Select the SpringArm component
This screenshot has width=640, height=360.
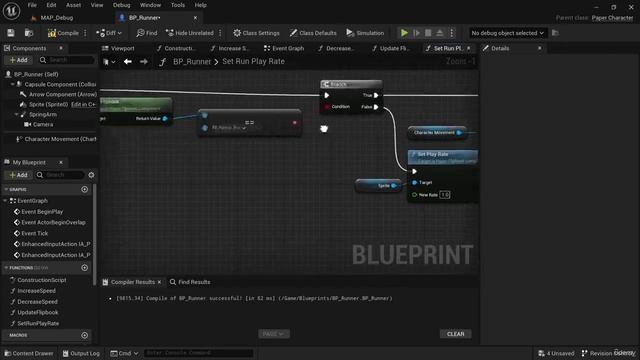42,114
